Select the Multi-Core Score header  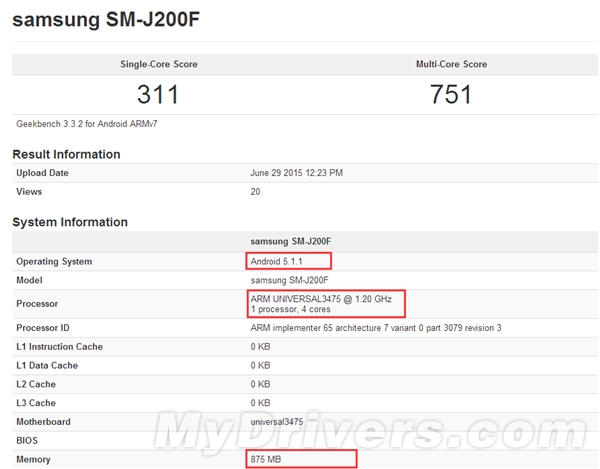point(452,64)
